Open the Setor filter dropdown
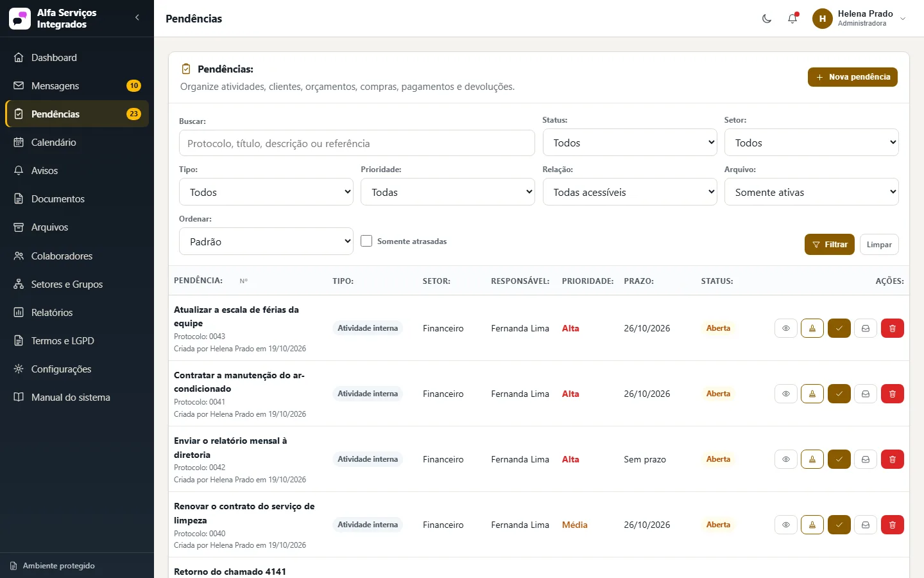The image size is (924, 578). [812, 143]
